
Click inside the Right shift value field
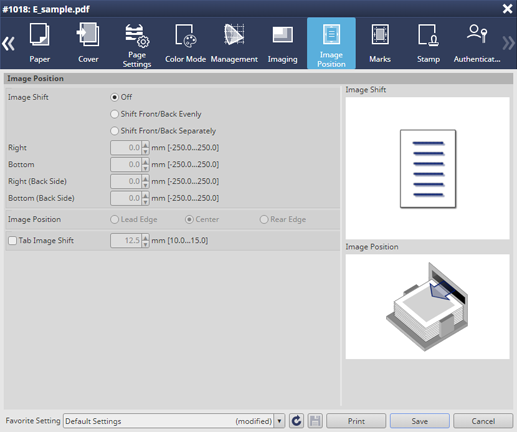tap(126, 147)
